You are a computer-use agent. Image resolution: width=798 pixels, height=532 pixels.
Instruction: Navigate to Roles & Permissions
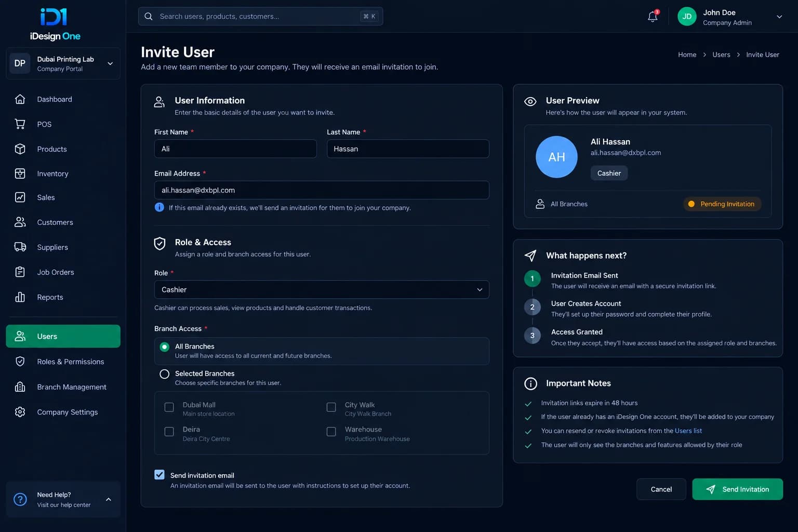tap(63, 362)
